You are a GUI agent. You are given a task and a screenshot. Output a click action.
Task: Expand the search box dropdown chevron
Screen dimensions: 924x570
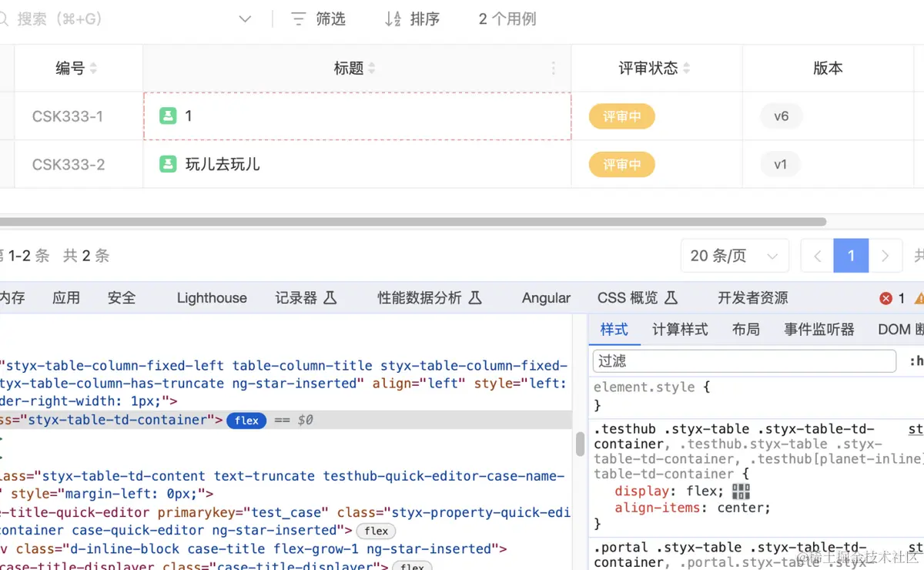[x=245, y=19]
